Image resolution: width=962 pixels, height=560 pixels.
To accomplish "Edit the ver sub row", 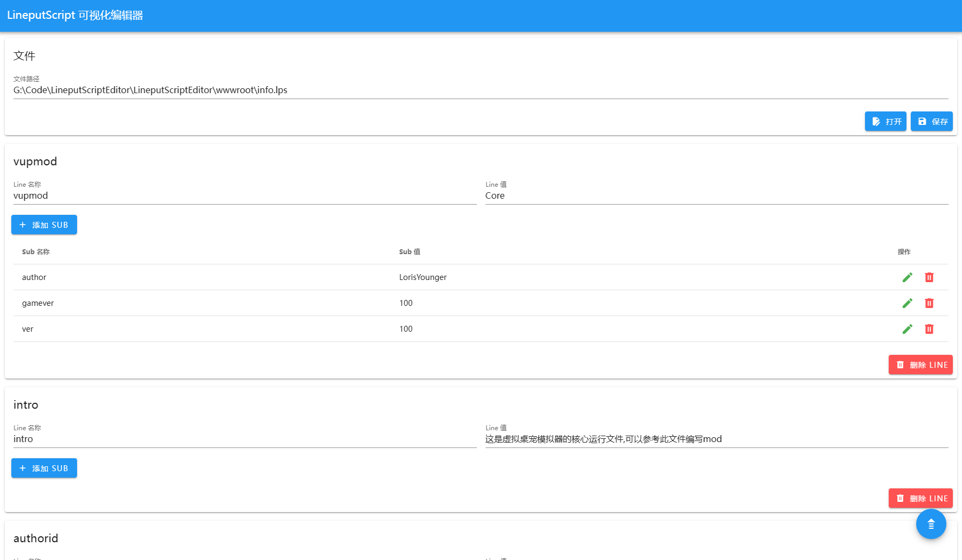I will (x=908, y=329).
